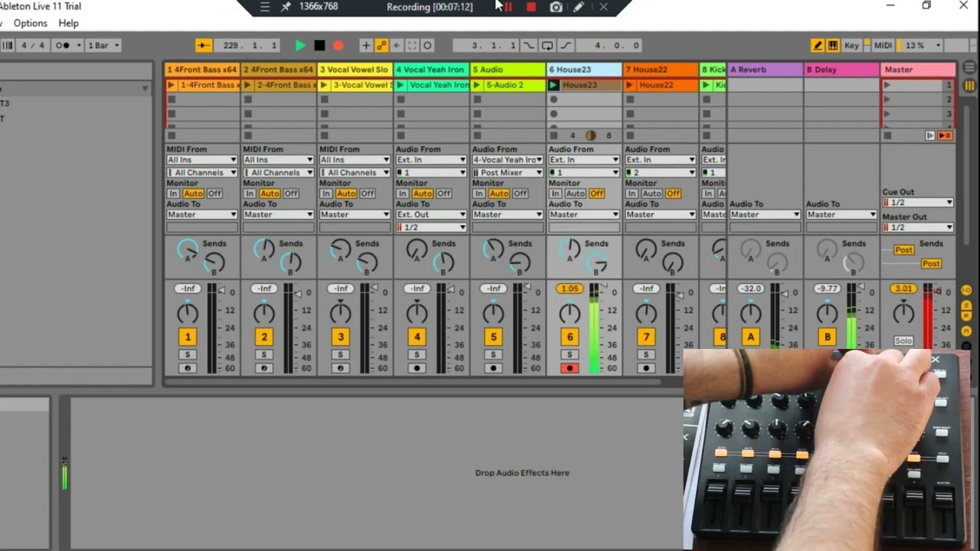
Task: Click the Key map mode button
Action: pos(851,46)
